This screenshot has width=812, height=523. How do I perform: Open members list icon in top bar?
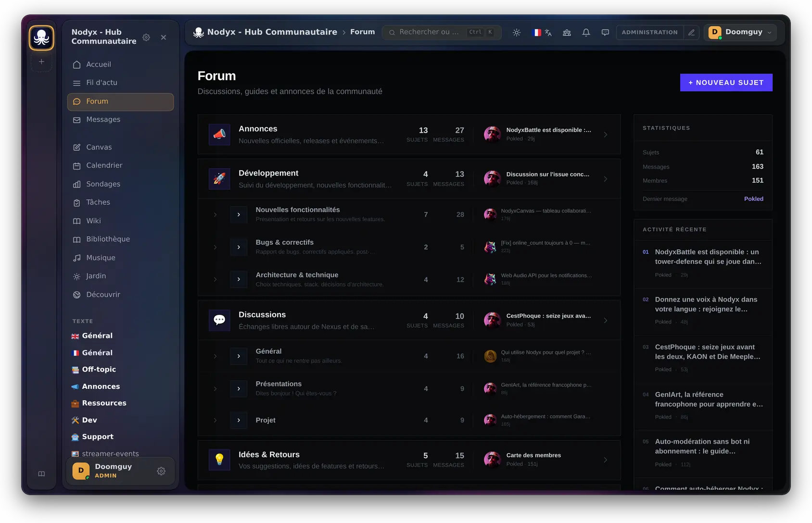[567, 32]
